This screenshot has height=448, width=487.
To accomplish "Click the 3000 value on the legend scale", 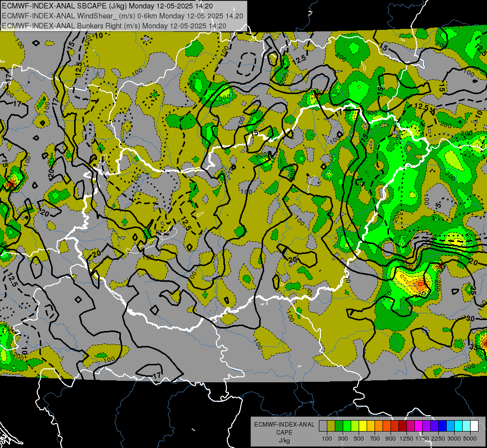I will tap(454, 439).
